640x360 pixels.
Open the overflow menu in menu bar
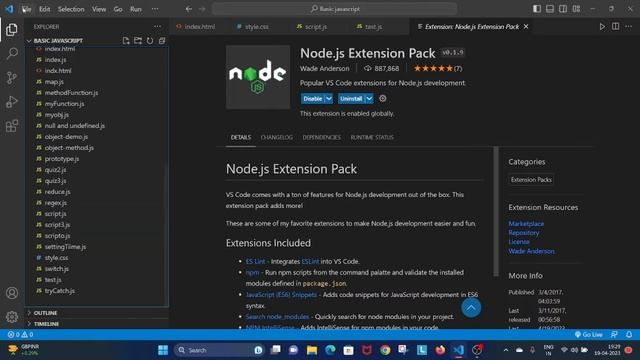point(155,9)
